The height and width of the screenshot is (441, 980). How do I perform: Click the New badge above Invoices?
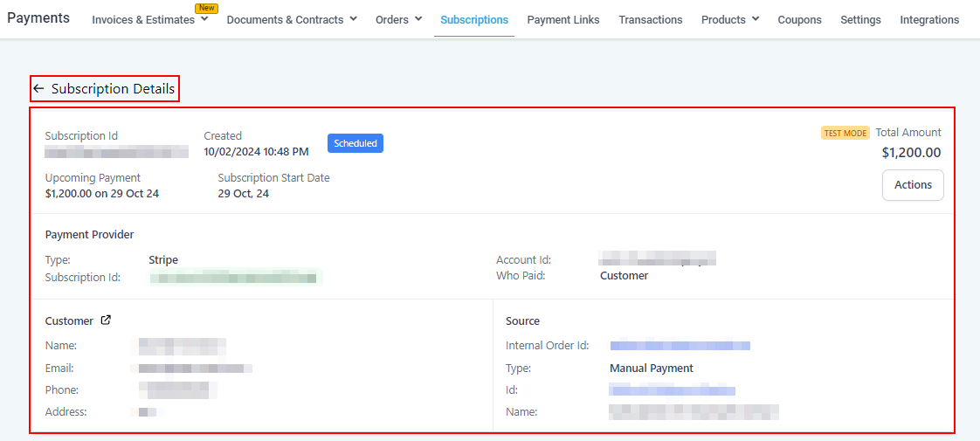tap(206, 8)
